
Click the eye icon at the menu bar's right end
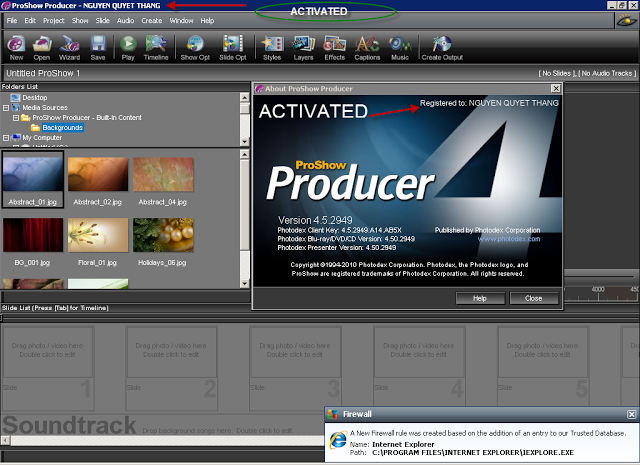click(626, 20)
